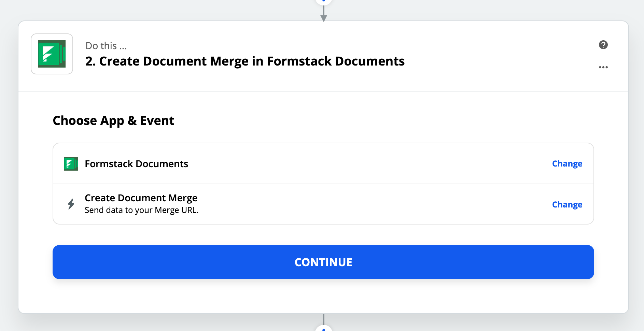Open the help question mark icon
The height and width of the screenshot is (331, 644).
[603, 44]
